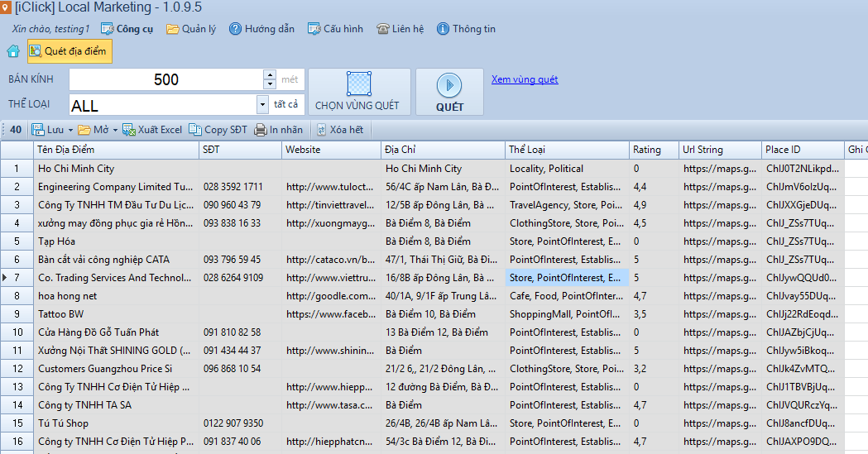Click the Engineering Company Limited Tu... cell
The height and width of the screenshot is (454, 868).
click(116, 187)
